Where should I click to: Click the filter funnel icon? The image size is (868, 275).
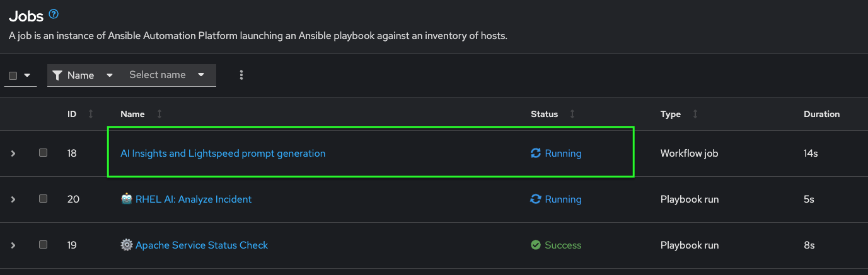click(x=57, y=75)
